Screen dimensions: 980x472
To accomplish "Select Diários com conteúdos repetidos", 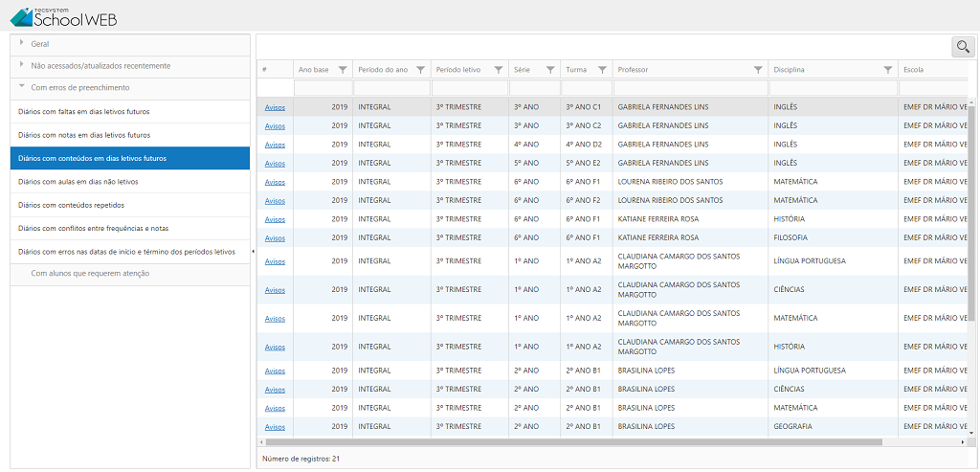I will [x=72, y=205].
